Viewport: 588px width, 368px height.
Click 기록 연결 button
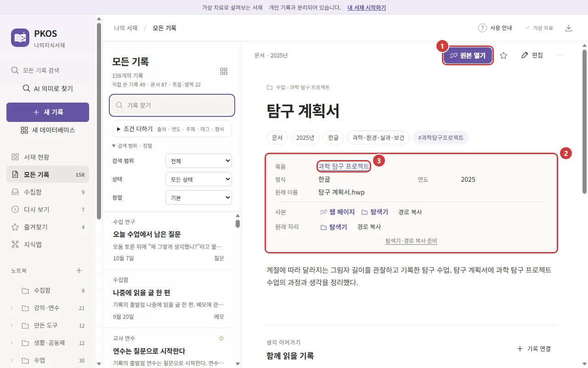(534, 349)
